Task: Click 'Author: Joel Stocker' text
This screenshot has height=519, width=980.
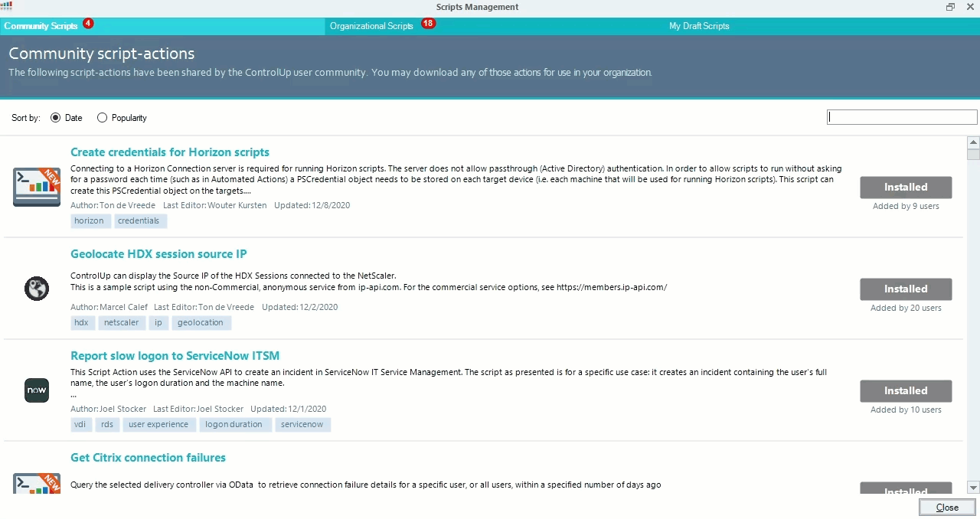Action: tap(108, 409)
